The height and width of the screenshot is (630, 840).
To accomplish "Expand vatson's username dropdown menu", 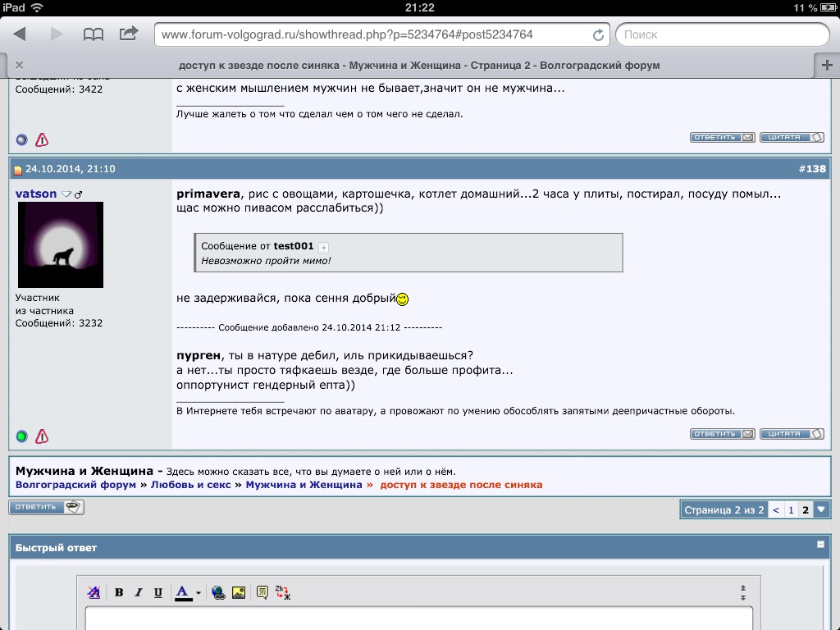I will (66, 194).
